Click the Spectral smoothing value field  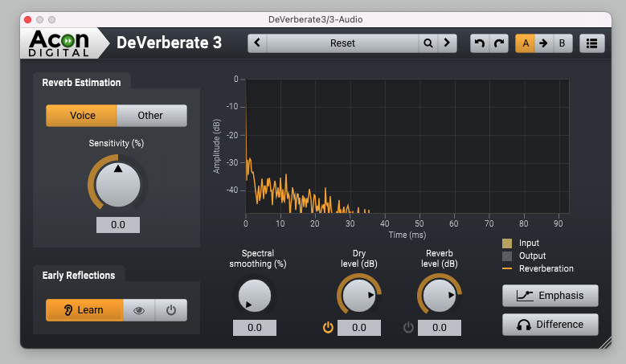[255, 328]
